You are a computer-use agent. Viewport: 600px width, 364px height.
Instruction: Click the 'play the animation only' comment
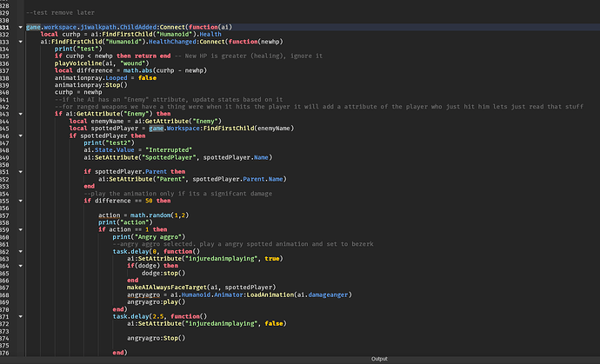point(178,194)
